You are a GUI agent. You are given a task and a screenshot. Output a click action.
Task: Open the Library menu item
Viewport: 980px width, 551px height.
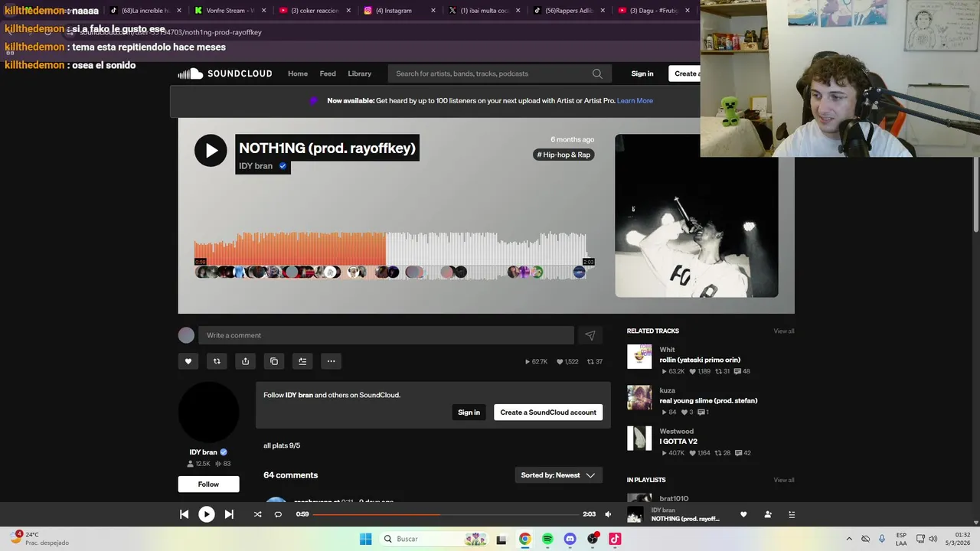pyautogui.click(x=359, y=73)
